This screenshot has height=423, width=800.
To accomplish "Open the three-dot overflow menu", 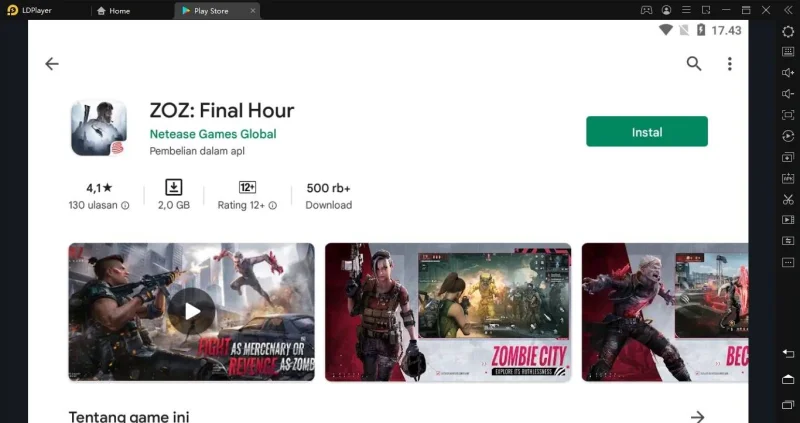I will [730, 64].
